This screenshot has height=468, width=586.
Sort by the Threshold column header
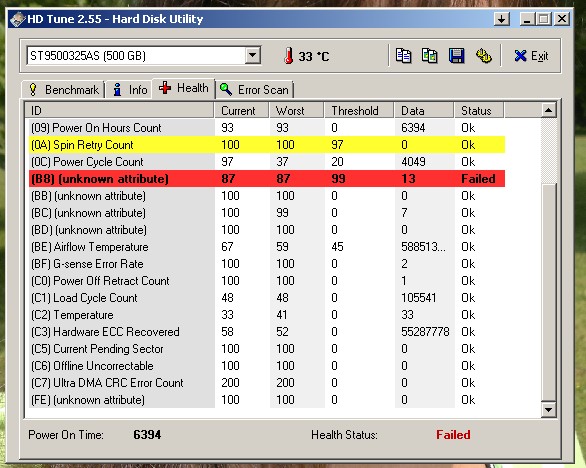coord(359,111)
